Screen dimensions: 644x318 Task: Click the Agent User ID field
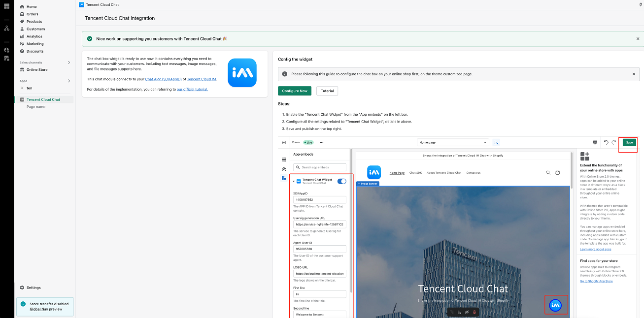pyautogui.click(x=320, y=249)
